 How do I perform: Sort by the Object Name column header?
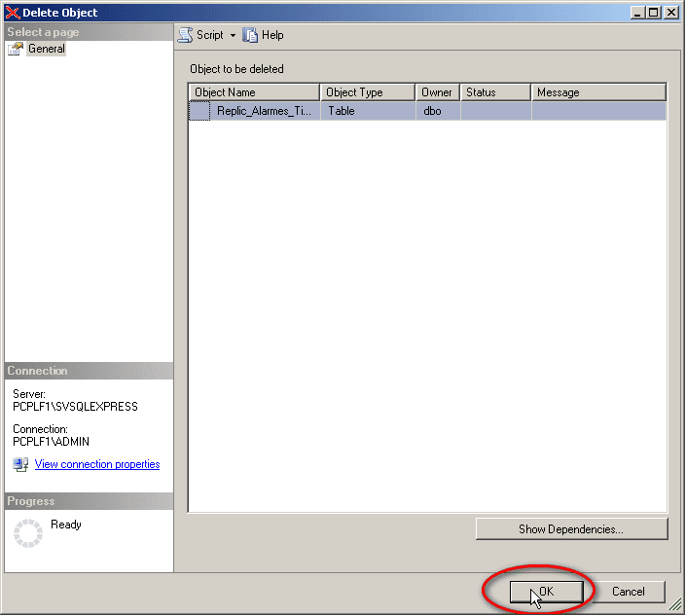(253, 92)
